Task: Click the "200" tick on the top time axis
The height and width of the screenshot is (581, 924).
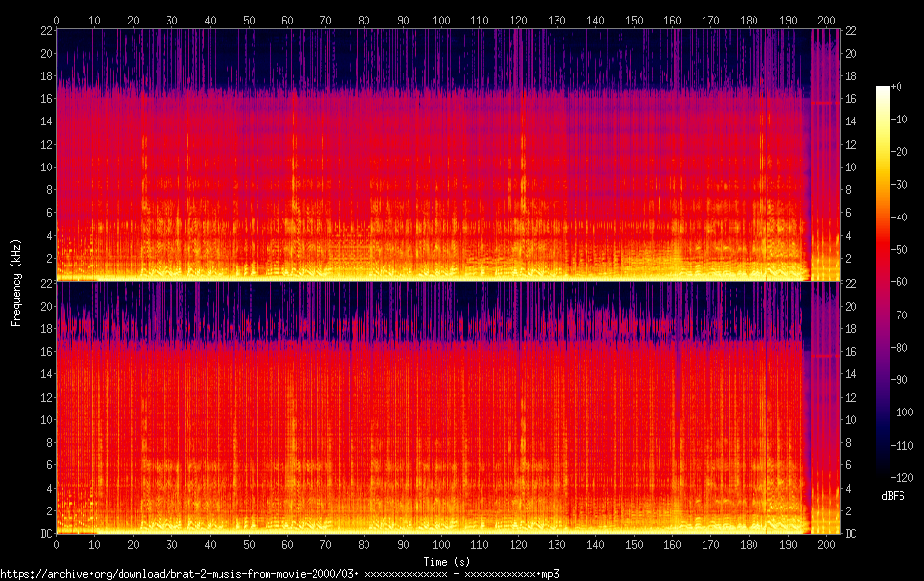Action: [x=826, y=20]
